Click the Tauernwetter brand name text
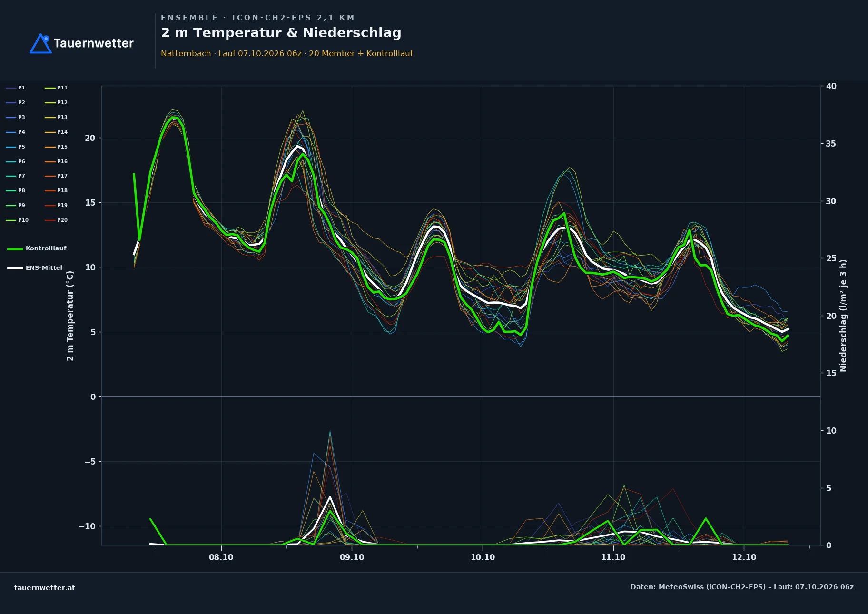 pos(94,43)
